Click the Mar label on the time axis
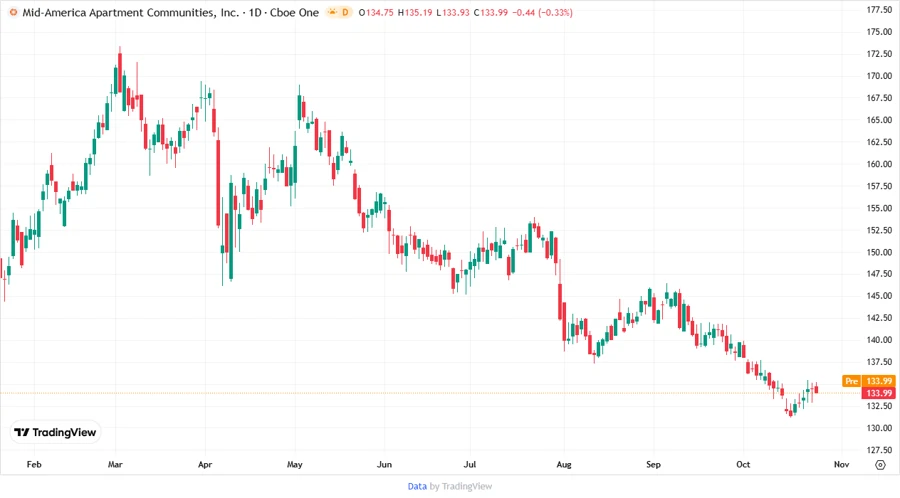This screenshot has height=498, width=900. point(115,464)
